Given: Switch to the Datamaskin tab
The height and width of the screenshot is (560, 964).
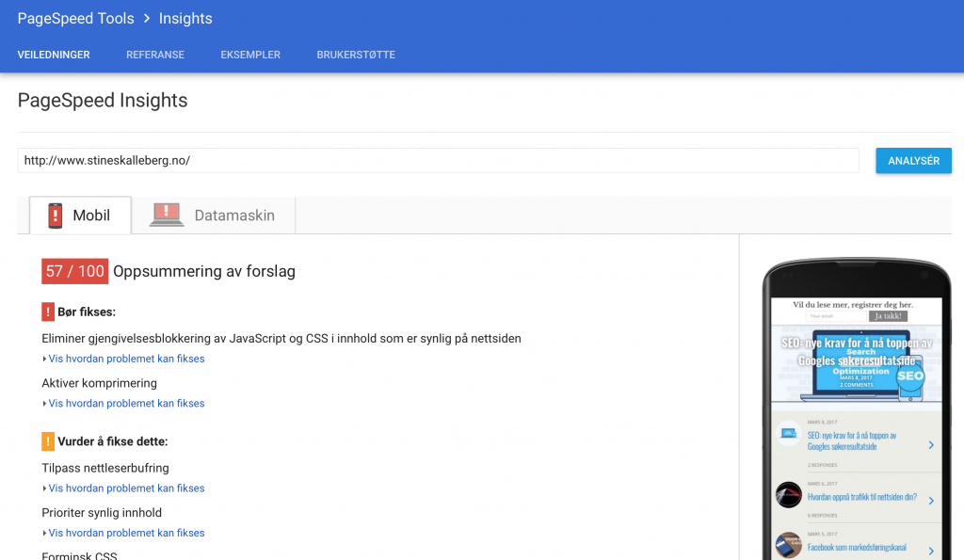Looking at the screenshot, I should coord(214,216).
